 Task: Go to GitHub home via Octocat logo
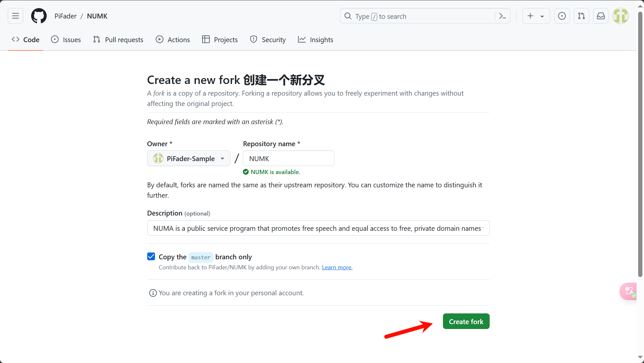(x=39, y=16)
